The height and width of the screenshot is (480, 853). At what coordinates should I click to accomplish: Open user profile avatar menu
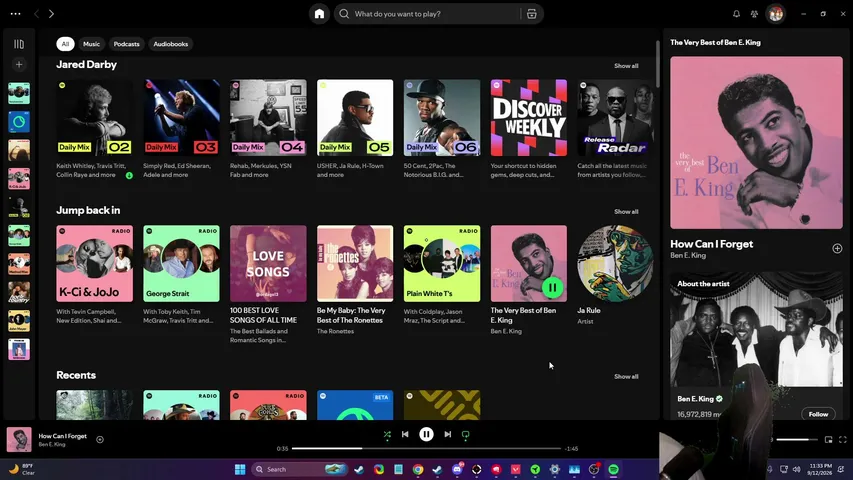point(776,14)
